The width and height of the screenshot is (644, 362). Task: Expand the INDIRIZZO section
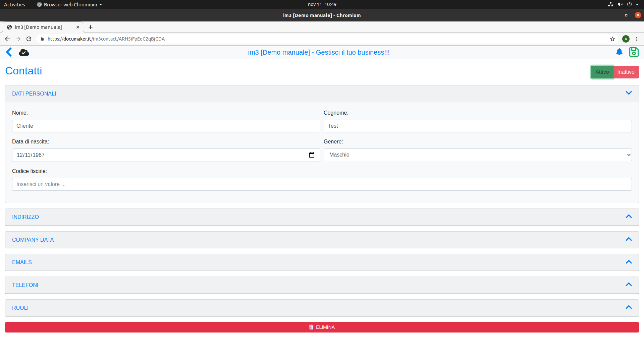tap(322, 217)
